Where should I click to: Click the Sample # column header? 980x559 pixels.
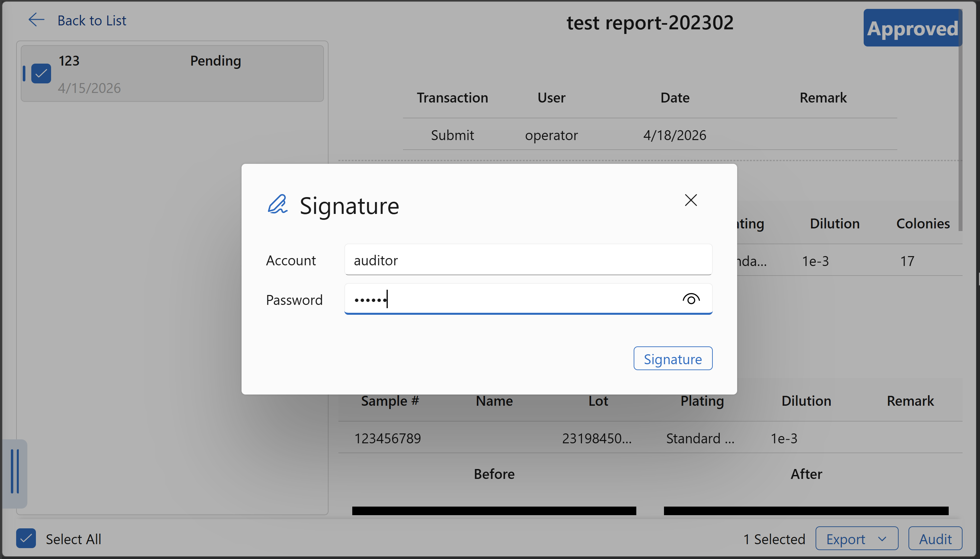(390, 401)
